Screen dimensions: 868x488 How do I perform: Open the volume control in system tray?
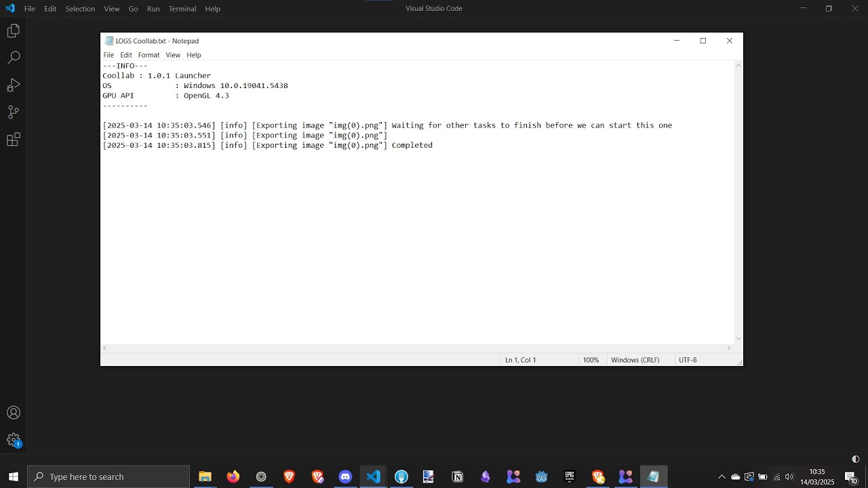[789, 476]
